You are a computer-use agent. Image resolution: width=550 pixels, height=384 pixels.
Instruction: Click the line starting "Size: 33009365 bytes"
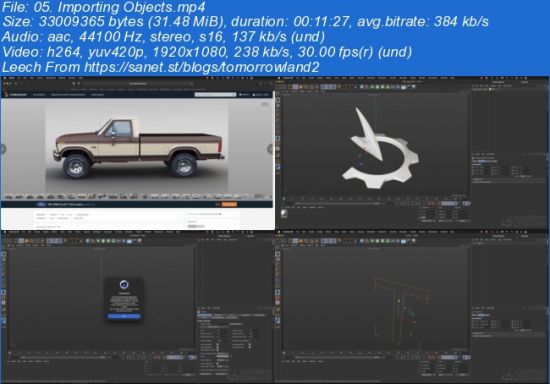click(x=245, y=22)
